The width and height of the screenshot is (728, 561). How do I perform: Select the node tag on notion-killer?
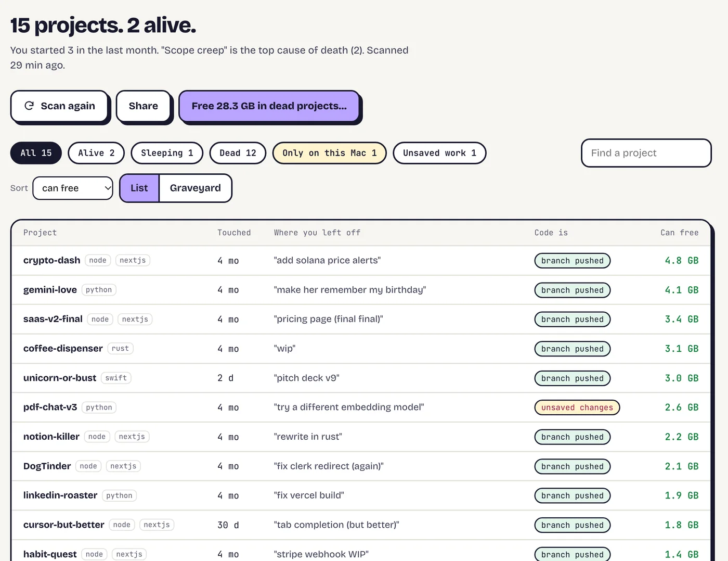97,437
